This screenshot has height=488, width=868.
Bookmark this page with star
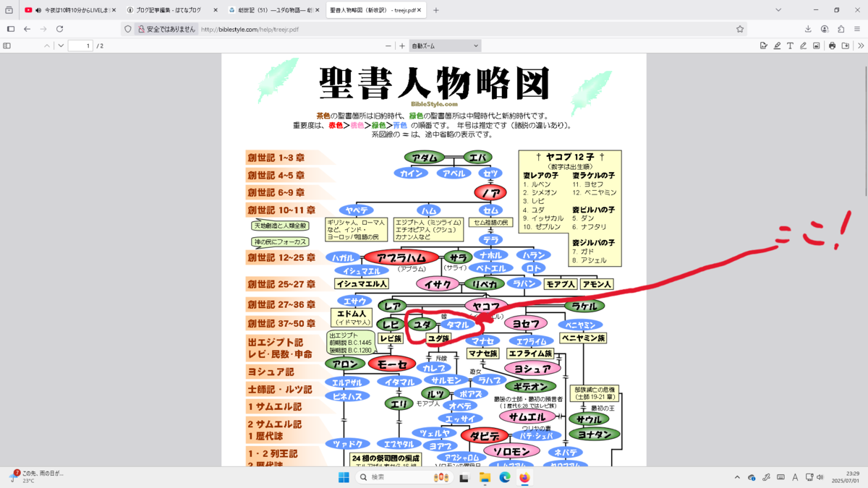coord(740,29)
